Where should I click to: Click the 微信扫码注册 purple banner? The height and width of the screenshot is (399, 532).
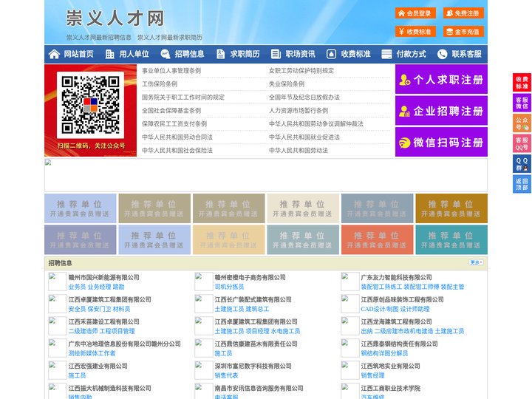[441, 142]
